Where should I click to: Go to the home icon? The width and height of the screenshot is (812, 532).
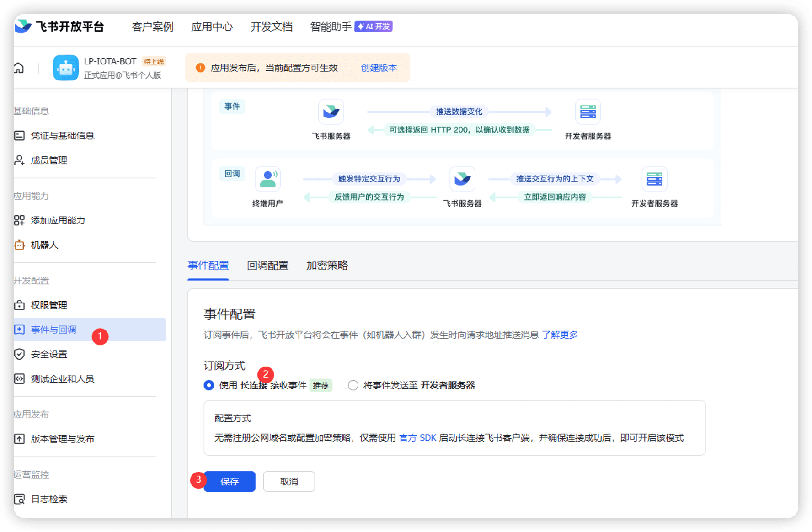tap(19, 68)
